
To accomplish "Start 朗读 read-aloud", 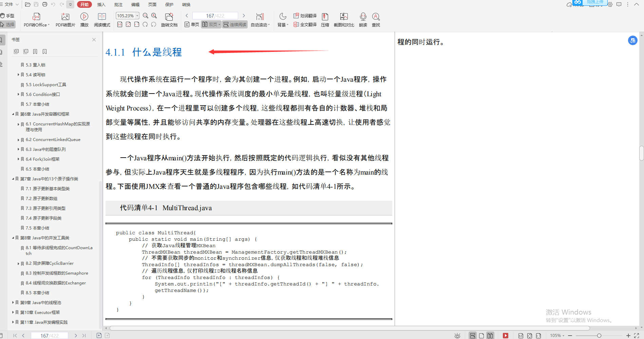I will 363,19.
